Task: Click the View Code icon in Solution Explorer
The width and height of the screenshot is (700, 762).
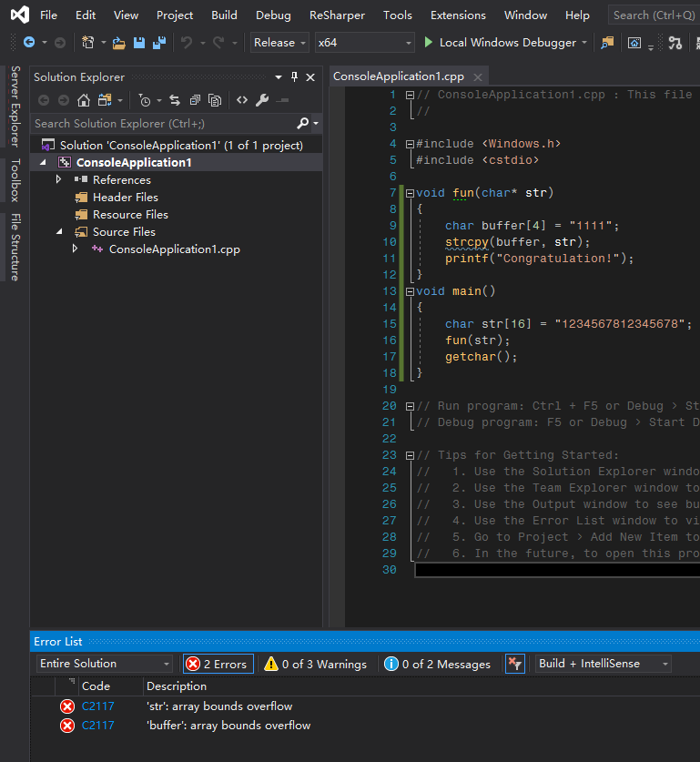Action: click(241, 100)
